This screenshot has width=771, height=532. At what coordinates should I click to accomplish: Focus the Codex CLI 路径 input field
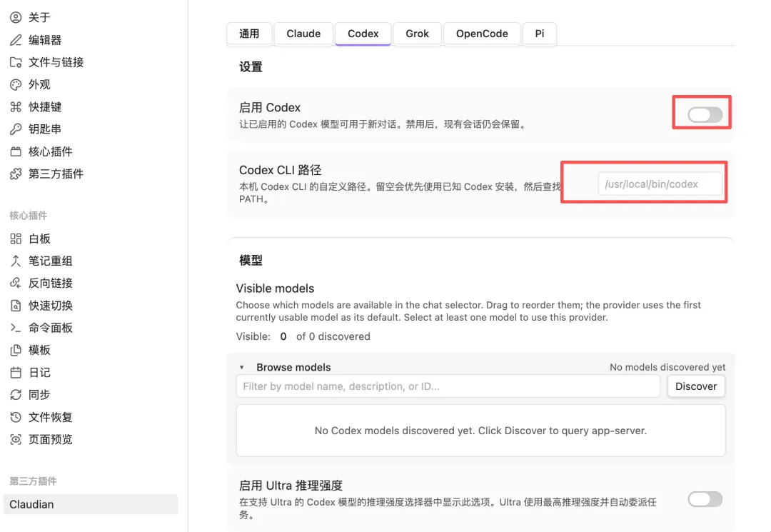click(660, 184)
